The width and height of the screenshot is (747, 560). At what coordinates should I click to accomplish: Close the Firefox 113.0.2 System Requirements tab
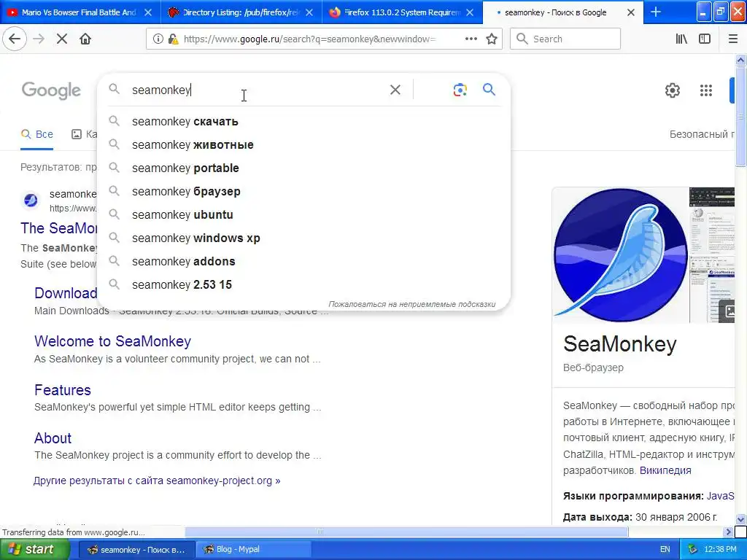[x=470, y=12]
